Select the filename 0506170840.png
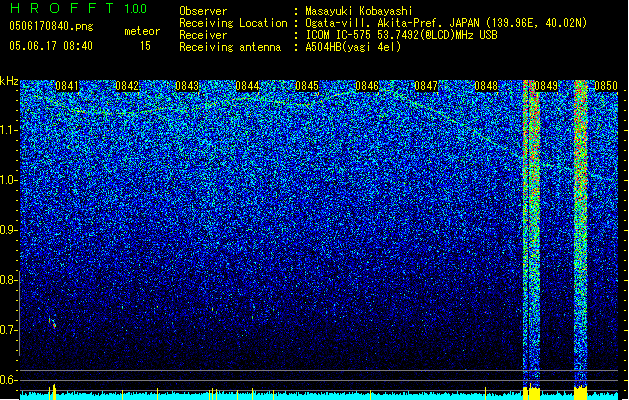The image size is (629, 400). pos(51,26)
